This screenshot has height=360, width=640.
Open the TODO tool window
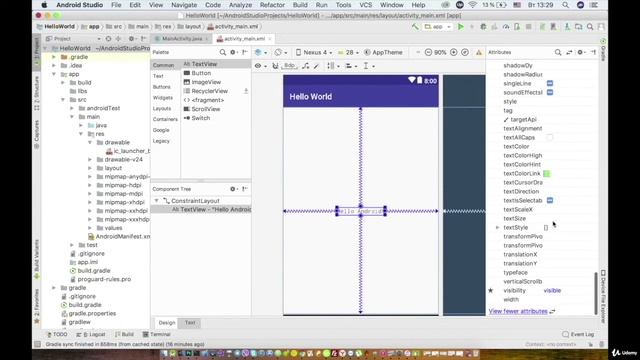tap(57, 334)
